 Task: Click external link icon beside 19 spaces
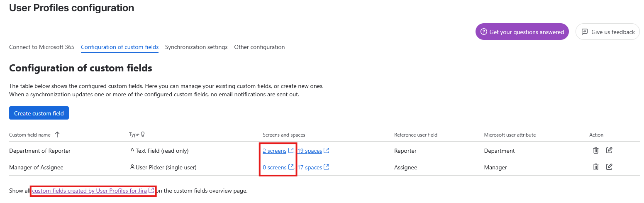click(x=327, y=150)
